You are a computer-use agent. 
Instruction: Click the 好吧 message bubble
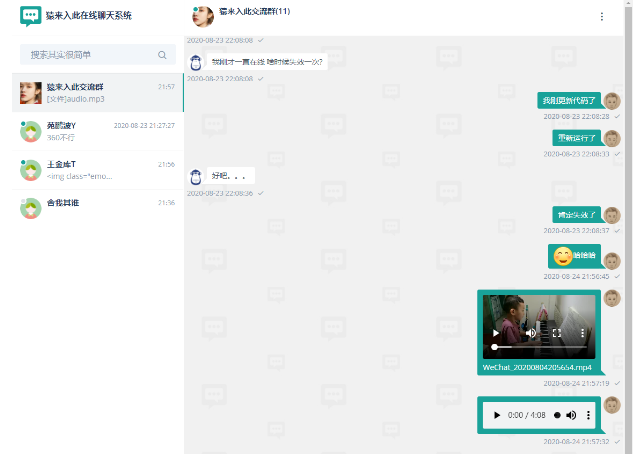(x=231, y=176)
